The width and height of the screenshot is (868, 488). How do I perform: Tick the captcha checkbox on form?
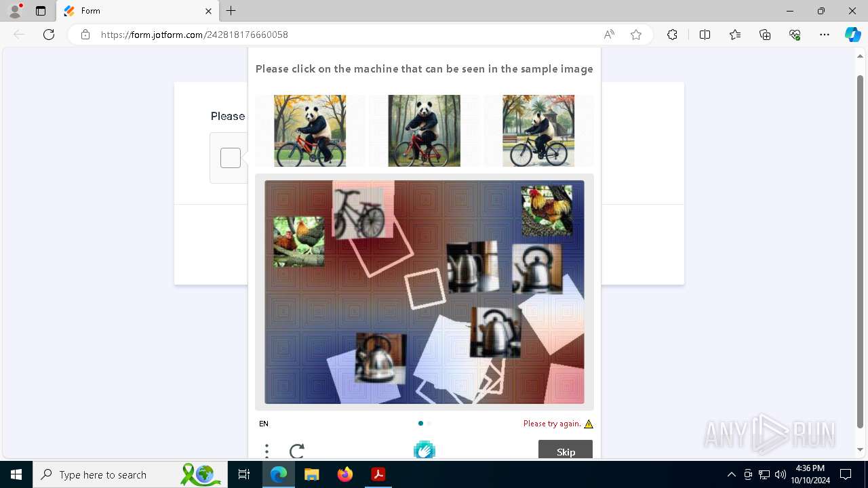(x=231, y=158)
